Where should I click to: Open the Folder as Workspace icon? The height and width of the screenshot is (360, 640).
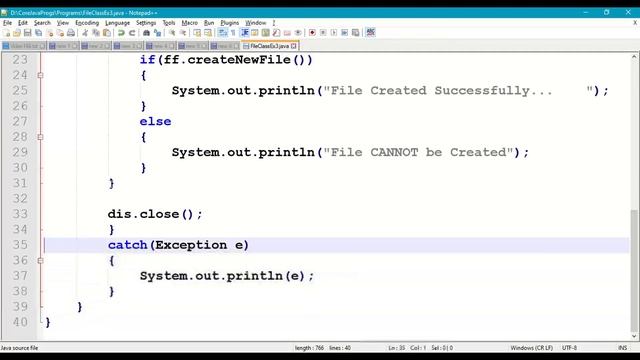coord(287,33)
